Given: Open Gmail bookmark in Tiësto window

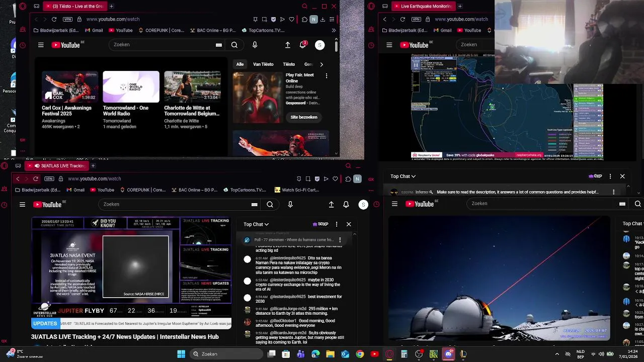Looking at the screenshot, I should coord(93,30).
